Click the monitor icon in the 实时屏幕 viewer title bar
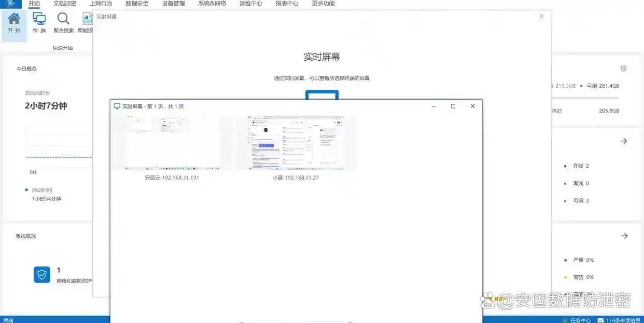 coord(117,106)
